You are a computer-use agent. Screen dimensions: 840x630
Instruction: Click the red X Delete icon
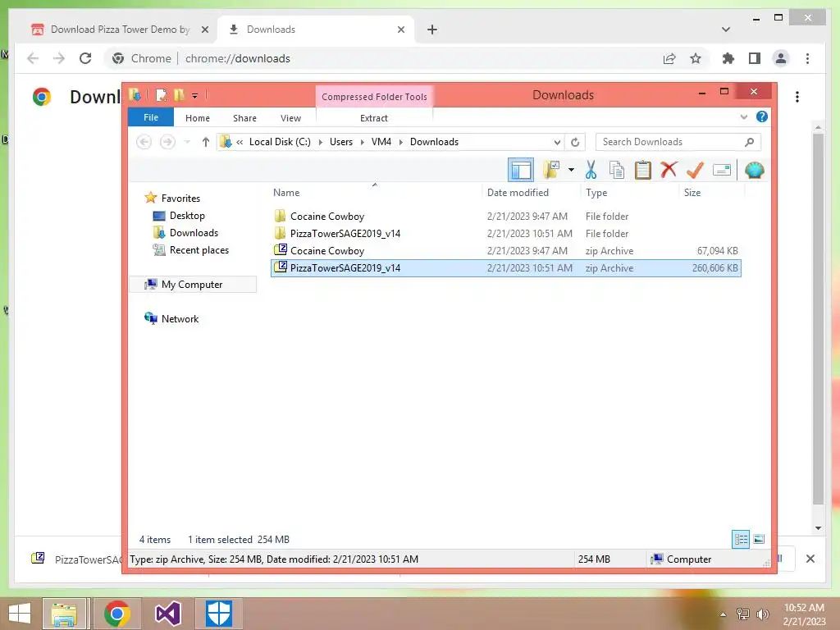669,171
